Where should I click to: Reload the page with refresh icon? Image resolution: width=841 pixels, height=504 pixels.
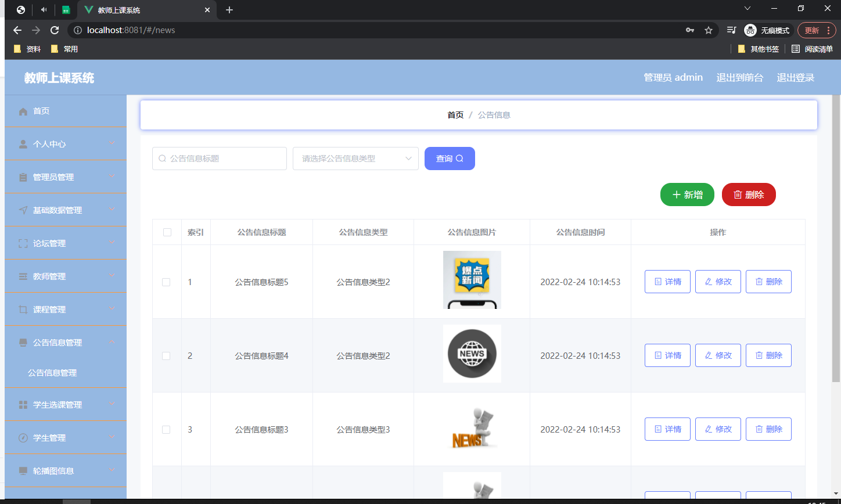(x=55, y=30)
